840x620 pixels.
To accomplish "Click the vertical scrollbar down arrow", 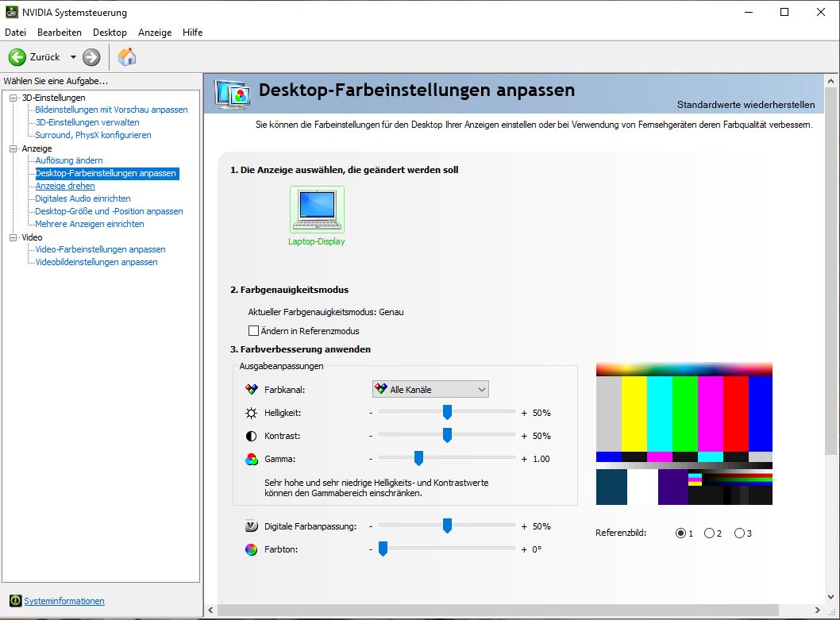I will pyautogui.click(x=831, y=596).
